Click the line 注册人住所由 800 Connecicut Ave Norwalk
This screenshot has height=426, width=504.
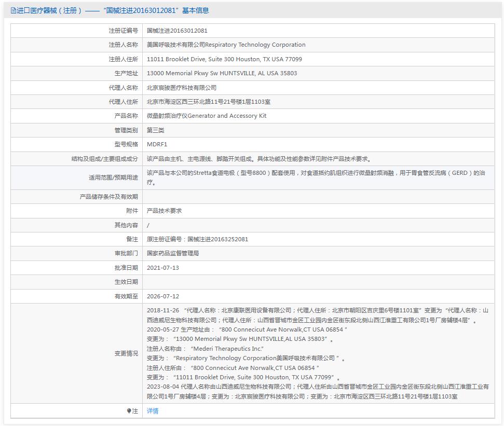[x=233, y=368]
